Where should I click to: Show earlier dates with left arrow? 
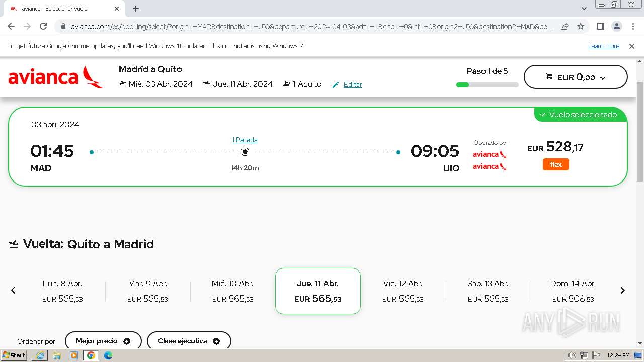(13, 290)
